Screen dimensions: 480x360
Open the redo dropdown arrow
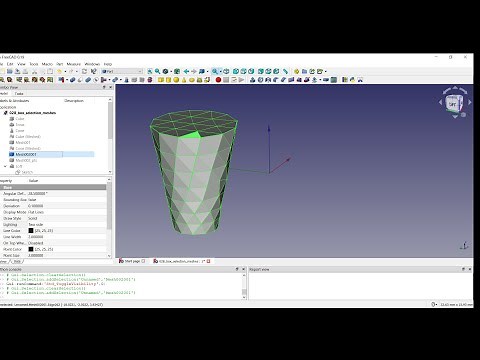(77, 71)
